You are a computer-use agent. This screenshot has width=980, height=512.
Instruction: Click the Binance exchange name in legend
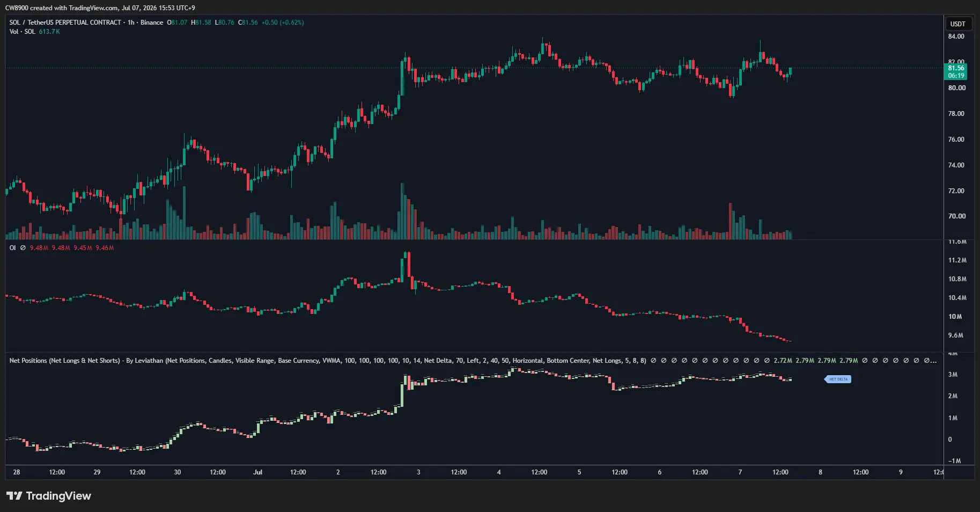coord(152,23)
